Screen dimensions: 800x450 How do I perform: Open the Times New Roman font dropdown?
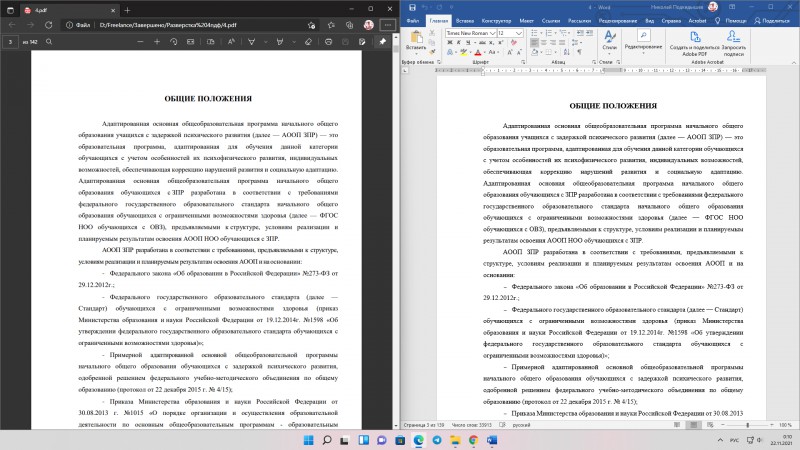click(492, 33)
